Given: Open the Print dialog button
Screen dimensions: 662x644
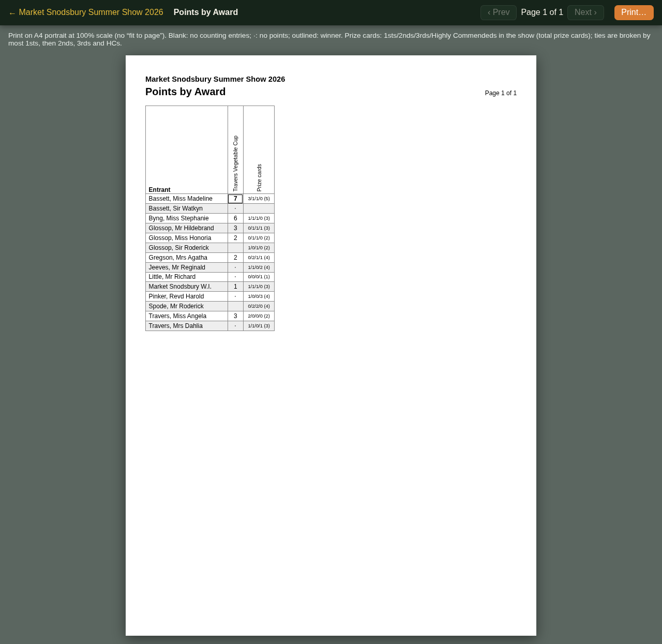Looking at the screenshot, I should click(634, 12).
